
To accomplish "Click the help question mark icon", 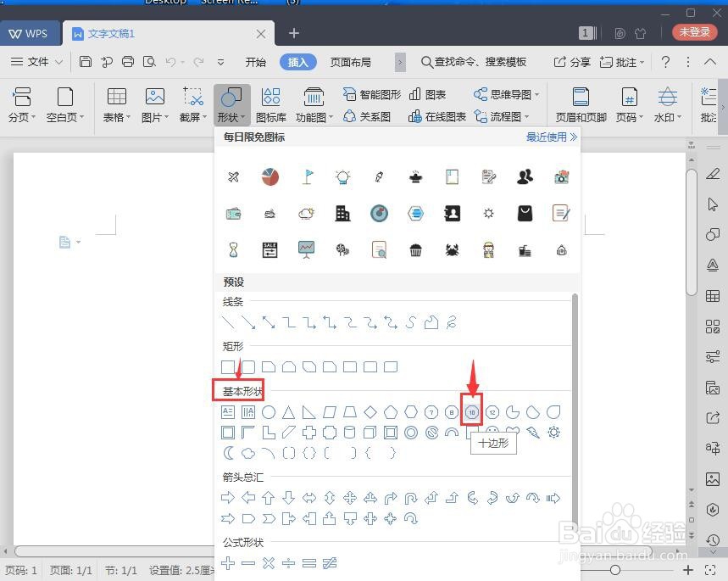I will 665,61.
